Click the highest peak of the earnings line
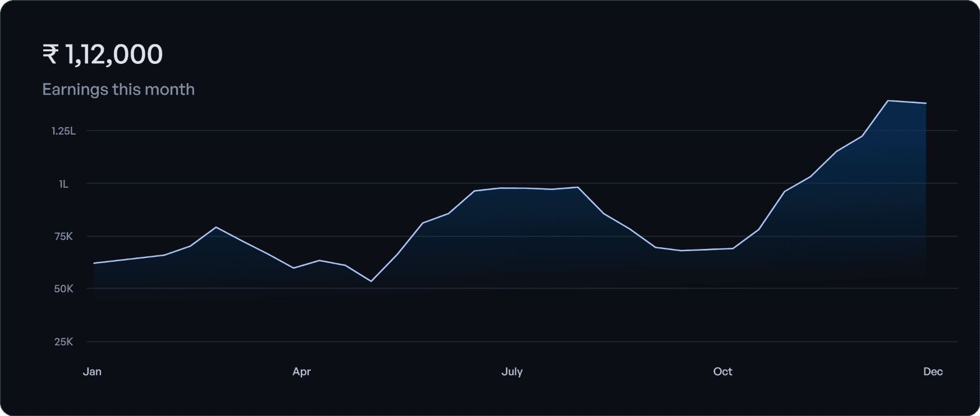This screenshot has width=980, height=416. click(887, 101)
